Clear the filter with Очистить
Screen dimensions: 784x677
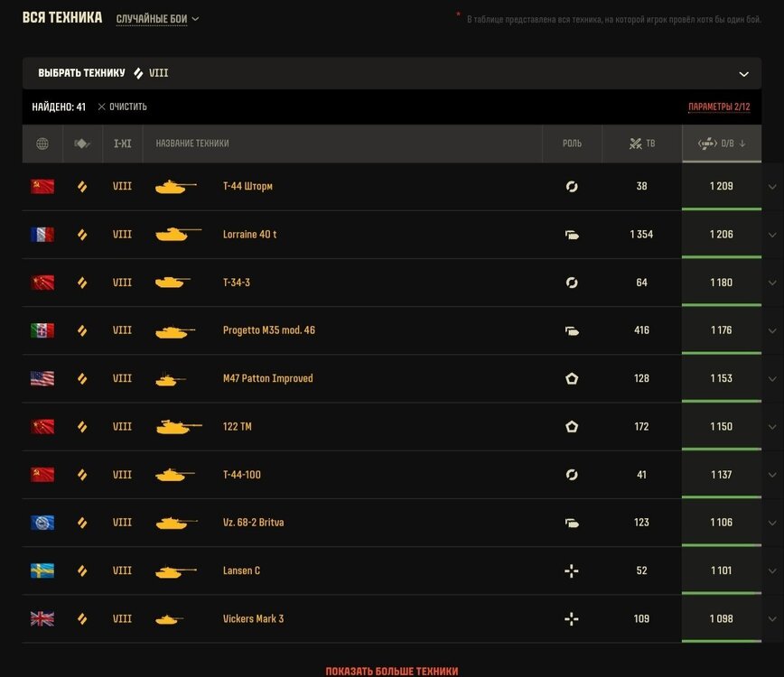point(123,107)
